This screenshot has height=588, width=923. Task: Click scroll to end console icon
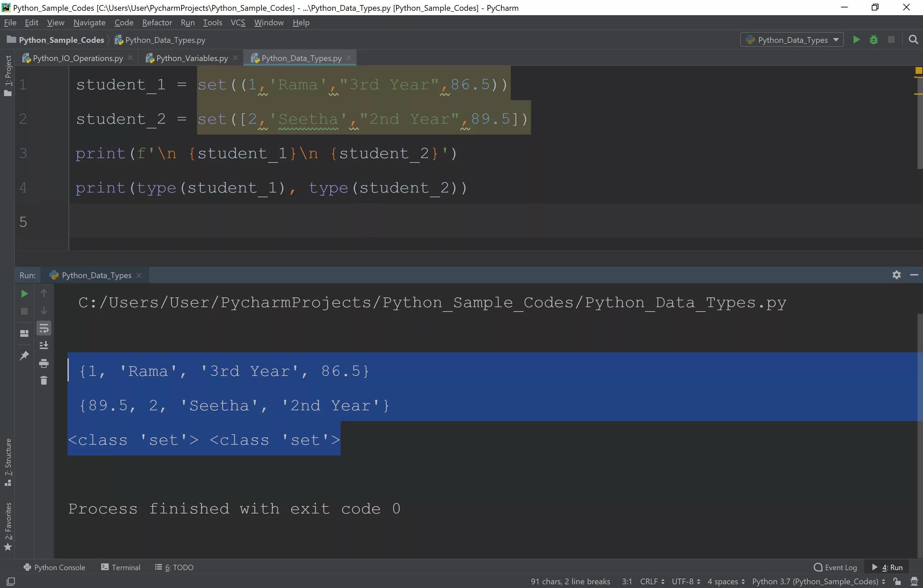pyautogui.click(x=44, y=346)
